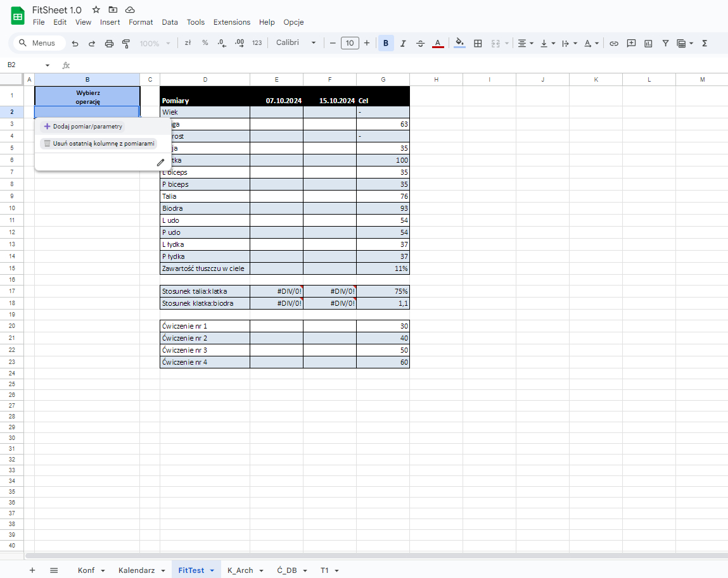Expand the horizontal align dropdown

tap(525, 43)
